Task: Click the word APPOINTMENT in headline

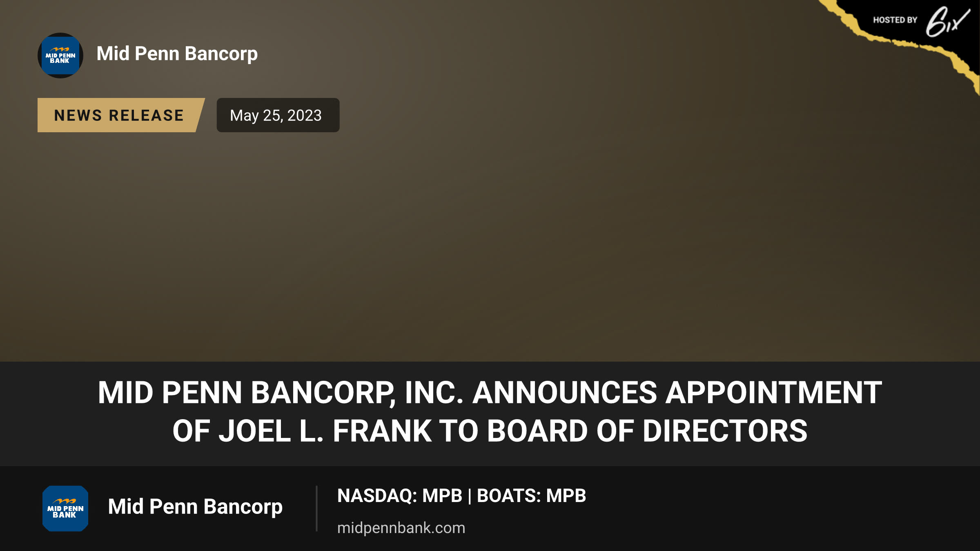Action: point(774,393)
